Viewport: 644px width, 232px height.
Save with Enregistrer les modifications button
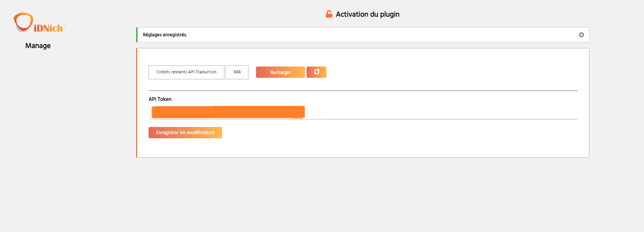(185, 133)
